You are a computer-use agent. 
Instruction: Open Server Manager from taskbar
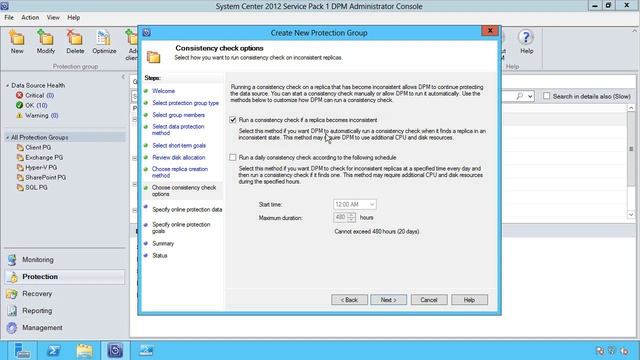pyautogui.click(x=22, y=351)
